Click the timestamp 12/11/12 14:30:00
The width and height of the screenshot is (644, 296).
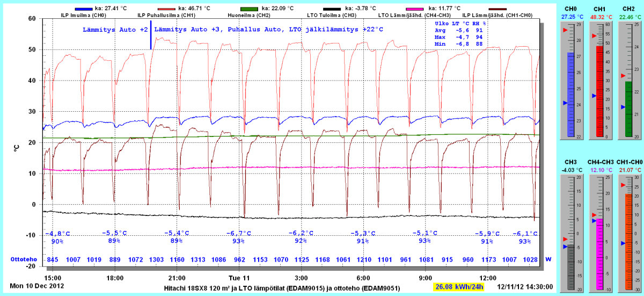coord(525,286)
